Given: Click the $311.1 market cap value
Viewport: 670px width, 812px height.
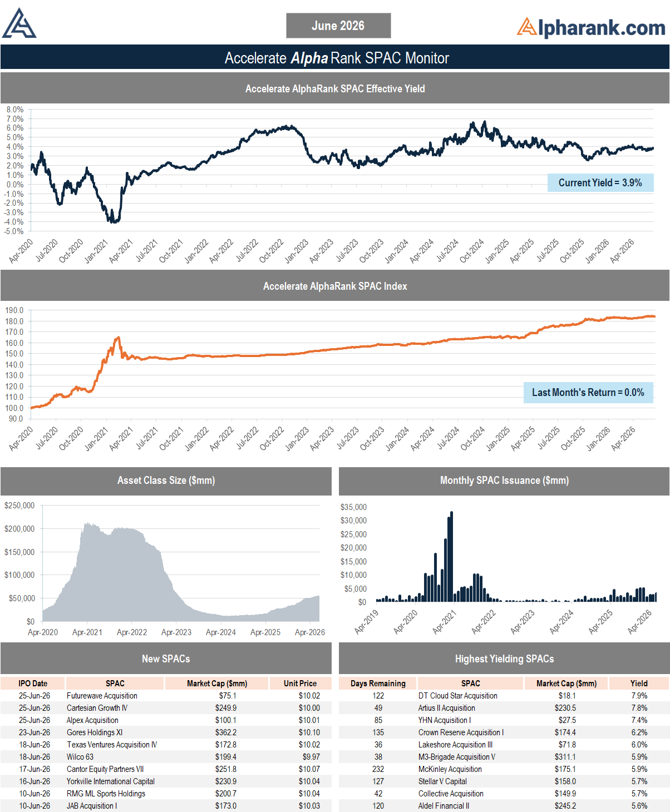Looking at the screenshot, I should [565, 757].
